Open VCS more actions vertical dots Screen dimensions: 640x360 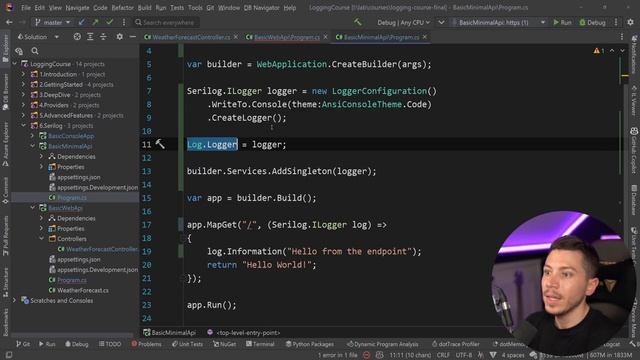pyautogui.click(x=124, y=22)
